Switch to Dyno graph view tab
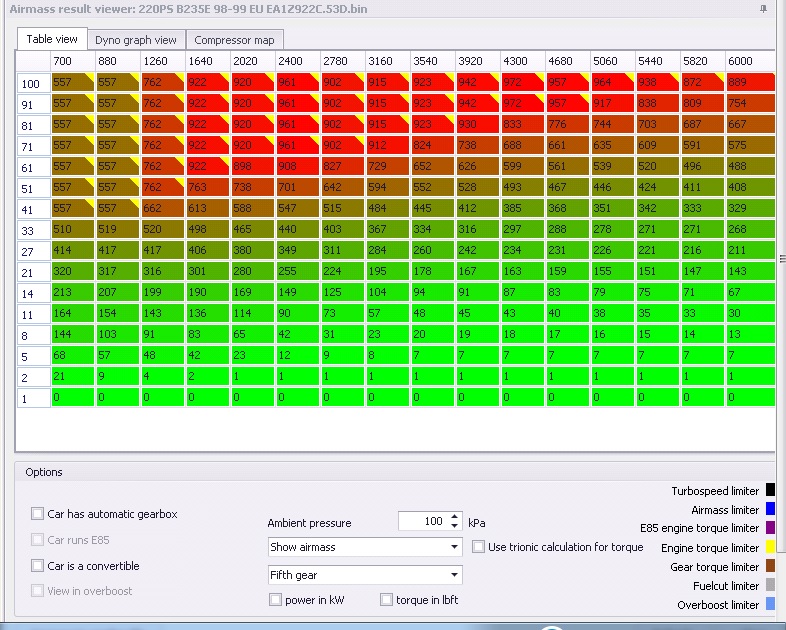This screenshot has height=630, width=786. [x=136, y=40]
